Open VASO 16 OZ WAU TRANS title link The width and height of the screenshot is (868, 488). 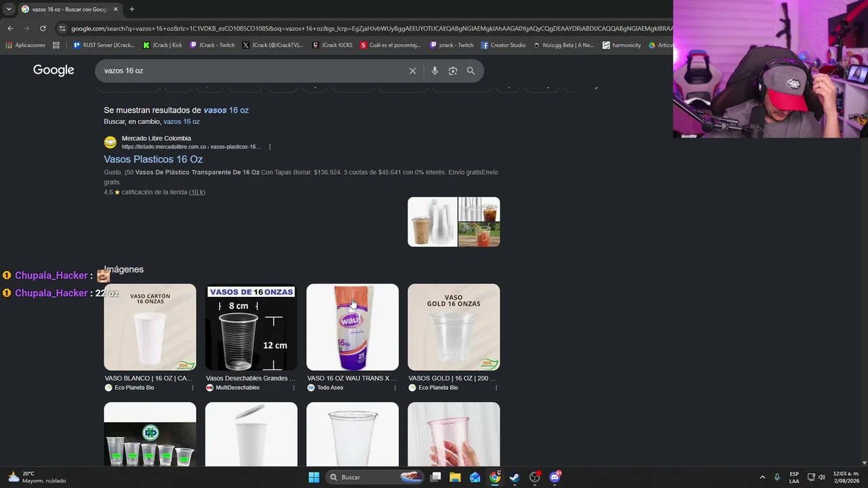click(x=352, y=378)
